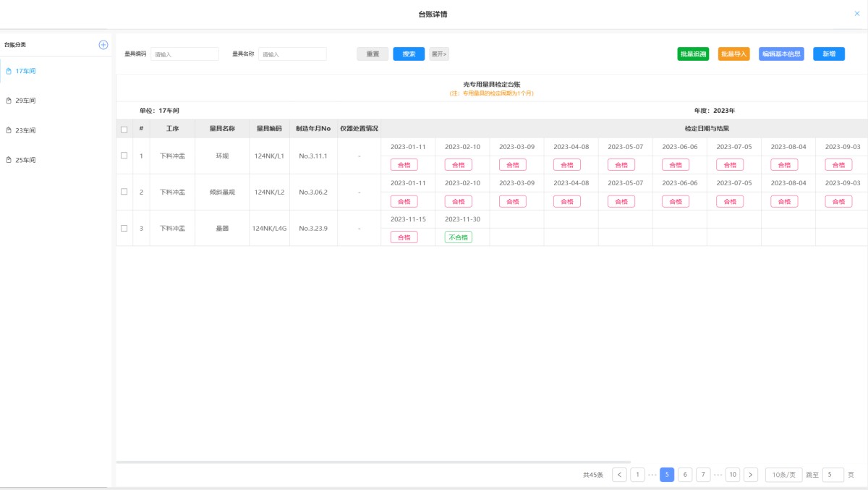Image resolution: width=868 pixels, height=490 pixels.
Task: Open 25车间 category
Action: tap(25, 160)
